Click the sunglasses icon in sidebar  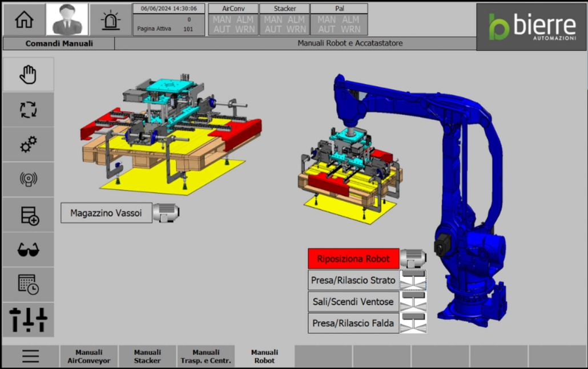click(x=29, y=250)
